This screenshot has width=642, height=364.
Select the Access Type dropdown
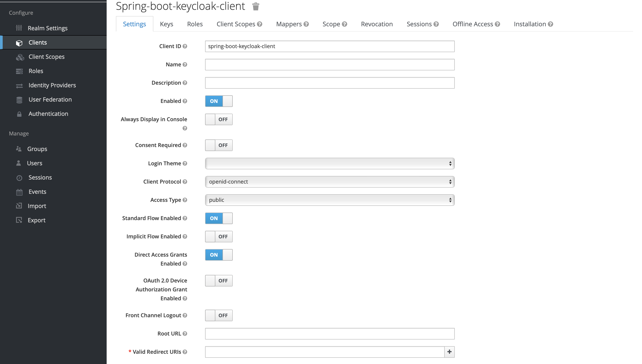click(x=329, y=200)
